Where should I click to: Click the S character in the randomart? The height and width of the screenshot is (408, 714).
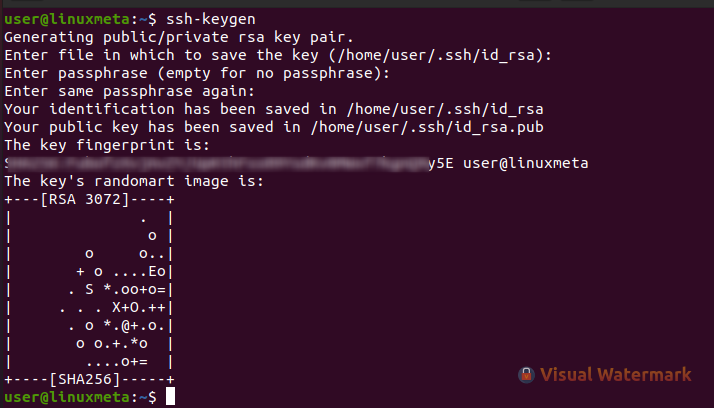point(89,290)
